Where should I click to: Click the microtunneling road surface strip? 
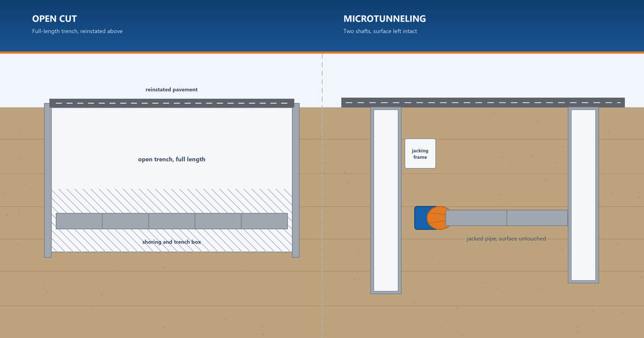[x=483, y=102]
